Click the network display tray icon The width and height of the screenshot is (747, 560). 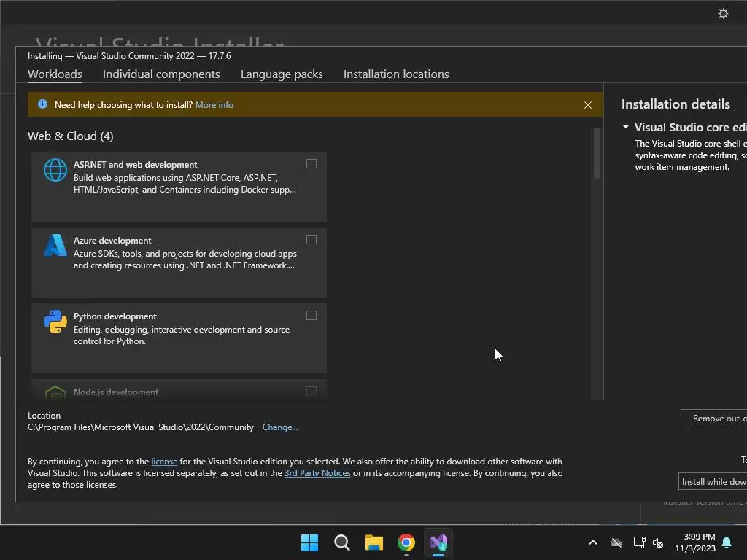639,542
